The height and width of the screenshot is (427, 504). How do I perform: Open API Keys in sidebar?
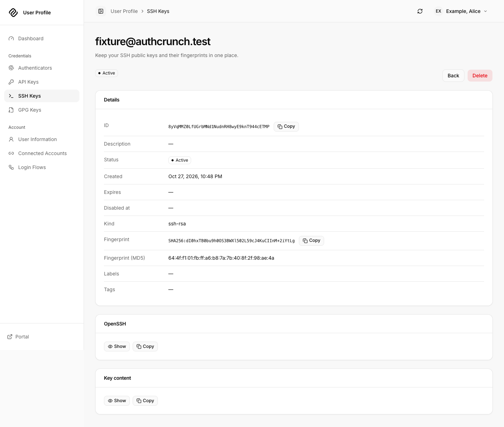tap(42, 82)
